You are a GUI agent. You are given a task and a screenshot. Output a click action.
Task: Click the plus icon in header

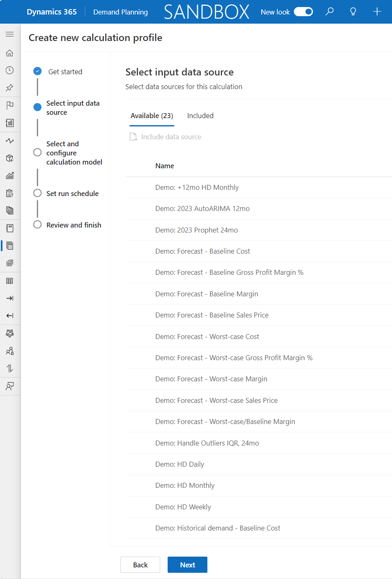click(x=377, y=12)
